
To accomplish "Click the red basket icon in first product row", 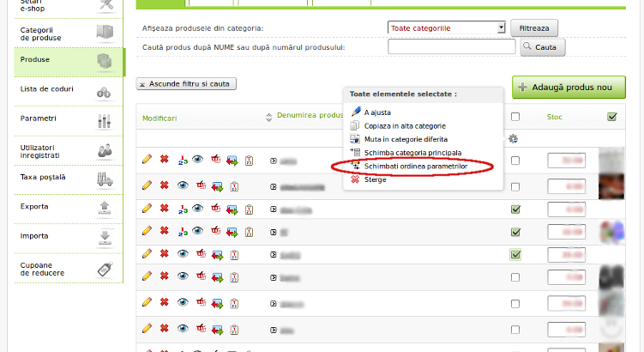I will (215, 159).
